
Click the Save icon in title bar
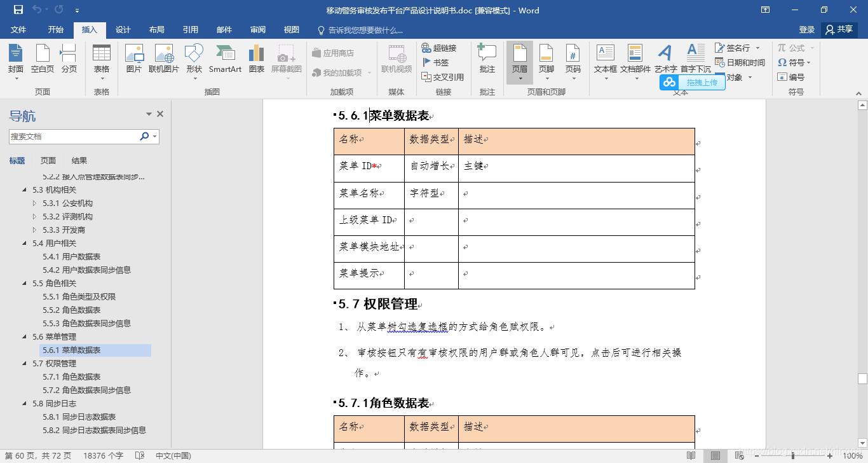coord(18,10)
